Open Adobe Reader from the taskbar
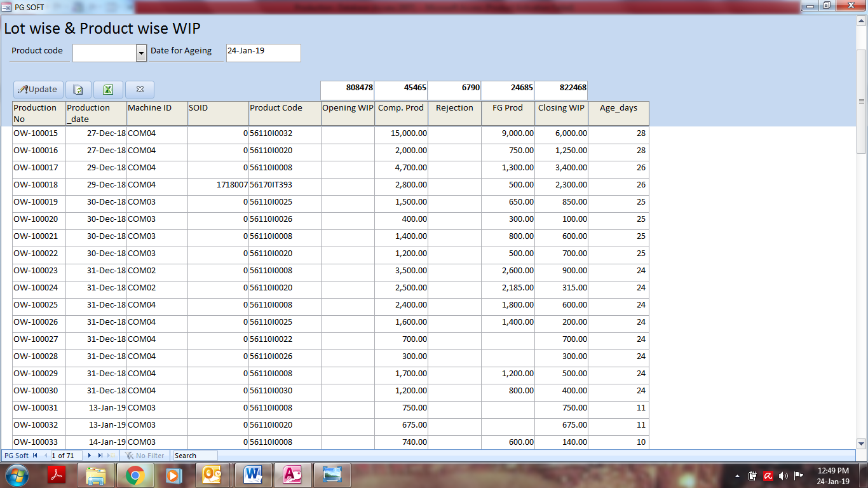This screenshot has width=868, height=488. tap(58, 475)
